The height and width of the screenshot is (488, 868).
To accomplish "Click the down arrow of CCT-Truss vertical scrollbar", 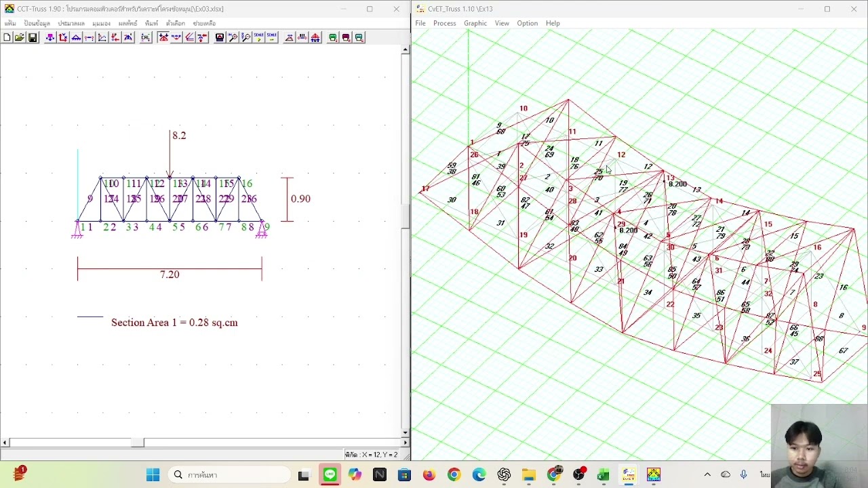I will click(x=406, y=432).
